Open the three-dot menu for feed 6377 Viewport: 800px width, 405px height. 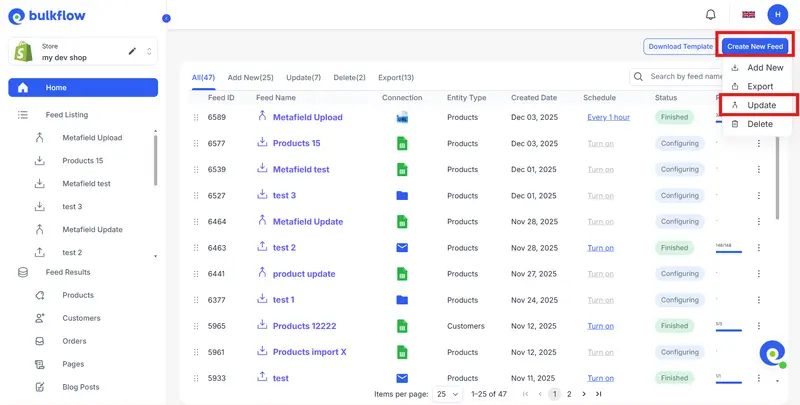[759, 300]
